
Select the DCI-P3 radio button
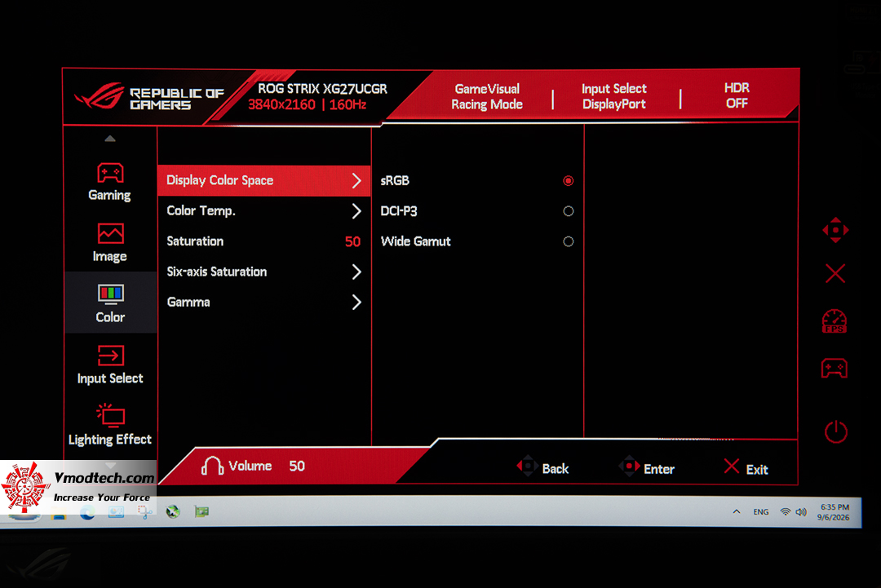pos(568,211)
